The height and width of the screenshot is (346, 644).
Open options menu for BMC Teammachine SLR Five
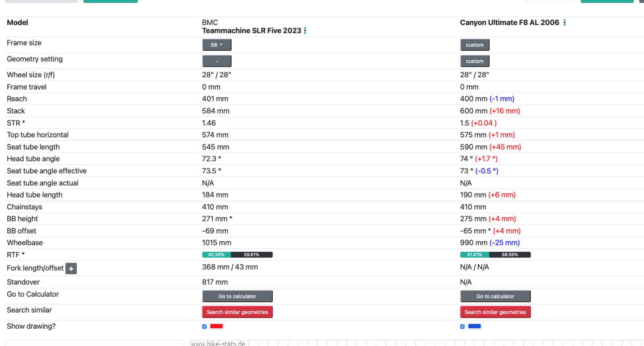pyautogui.click(x=305, y=31)
